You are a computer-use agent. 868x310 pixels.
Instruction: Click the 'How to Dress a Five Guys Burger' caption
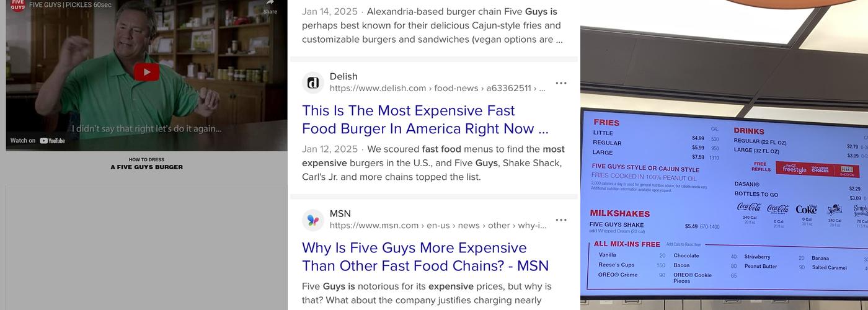[147, 164]
